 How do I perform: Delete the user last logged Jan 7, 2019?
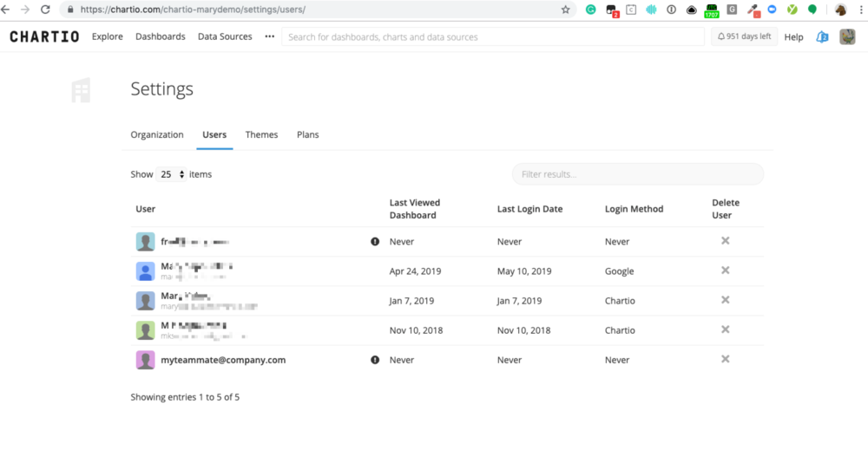pyautogui.click(x=725, y=300)
